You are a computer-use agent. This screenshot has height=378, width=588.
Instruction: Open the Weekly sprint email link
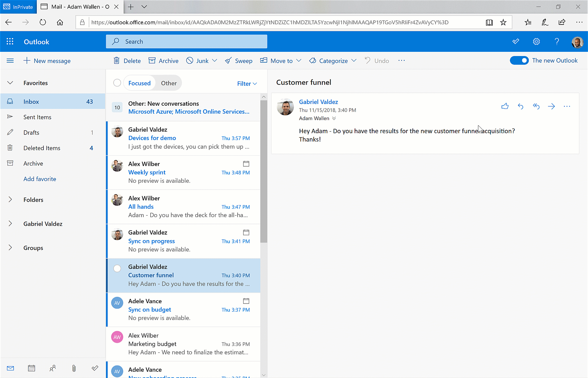pos(147,172)
